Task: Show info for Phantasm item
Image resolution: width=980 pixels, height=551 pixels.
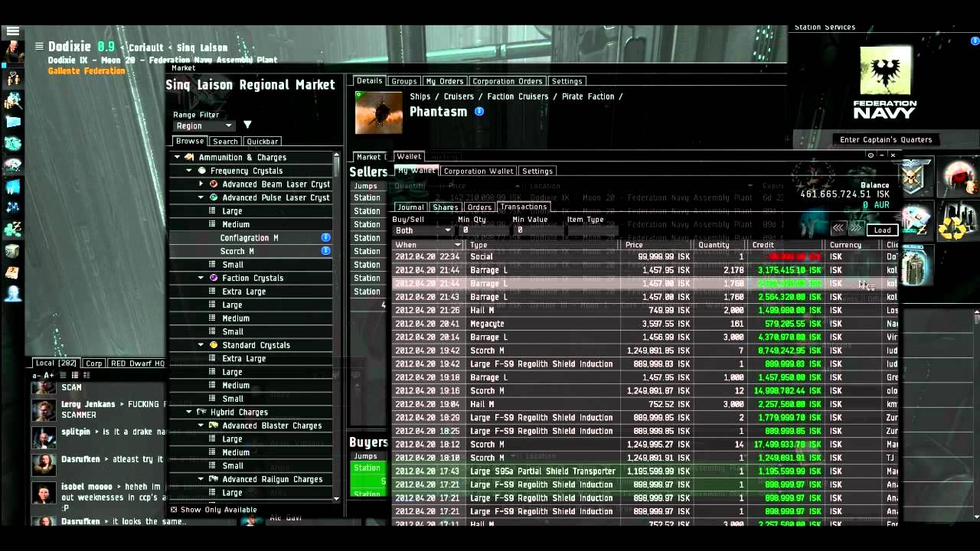Action: 479,112
